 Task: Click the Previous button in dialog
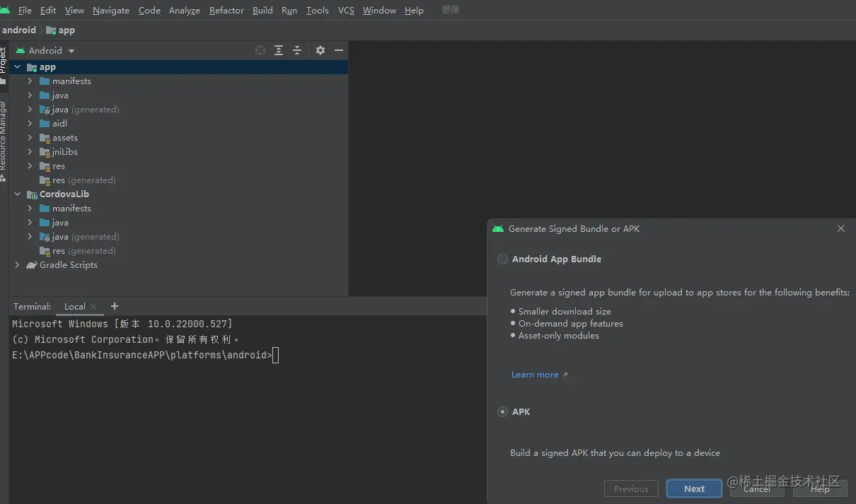point(631,488)
